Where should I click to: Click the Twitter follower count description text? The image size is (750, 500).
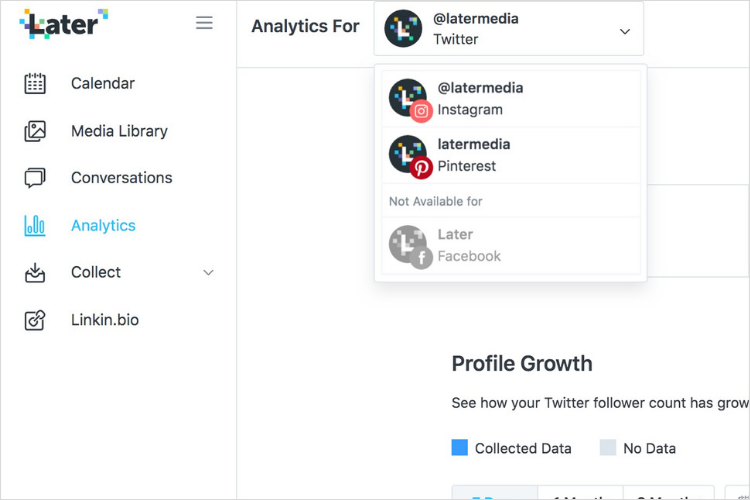tap(600, 403)
